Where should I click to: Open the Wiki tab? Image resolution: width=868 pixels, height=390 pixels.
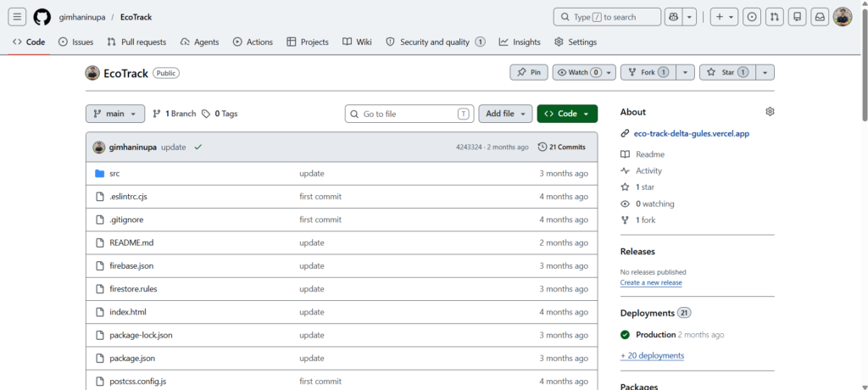pyautogui.click(x=357, y=42)
